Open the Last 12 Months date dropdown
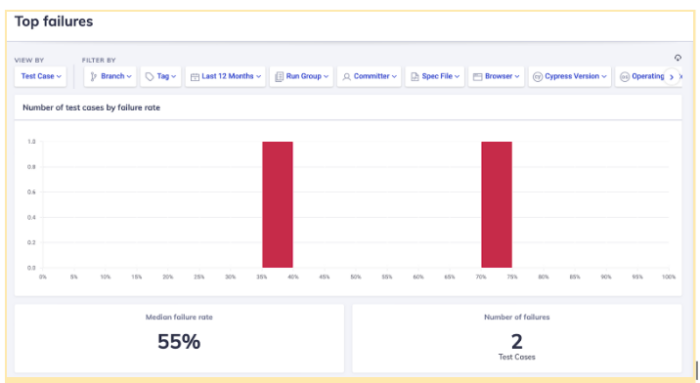This screenshot has height=383, width=700. tap(225, 76)
